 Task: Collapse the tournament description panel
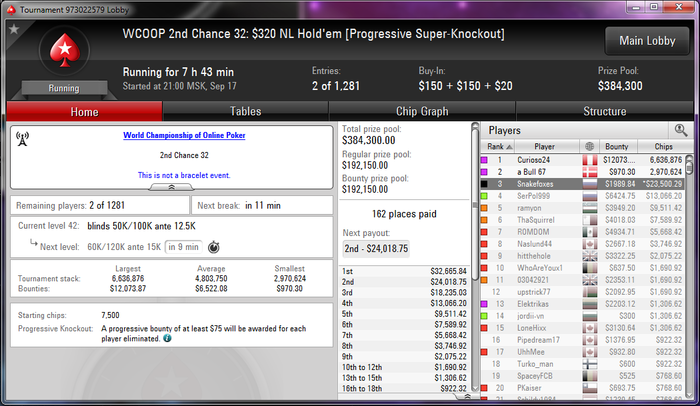[x=171, y=187]
